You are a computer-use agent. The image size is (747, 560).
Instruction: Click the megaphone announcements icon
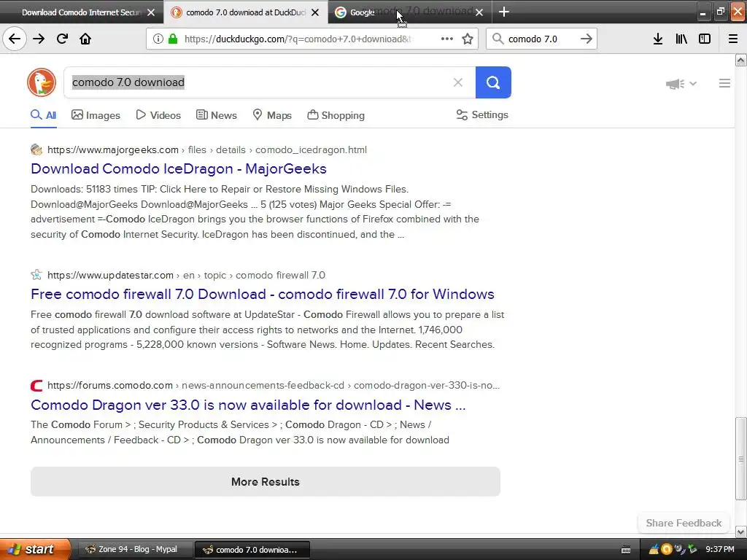click(675, 84)
